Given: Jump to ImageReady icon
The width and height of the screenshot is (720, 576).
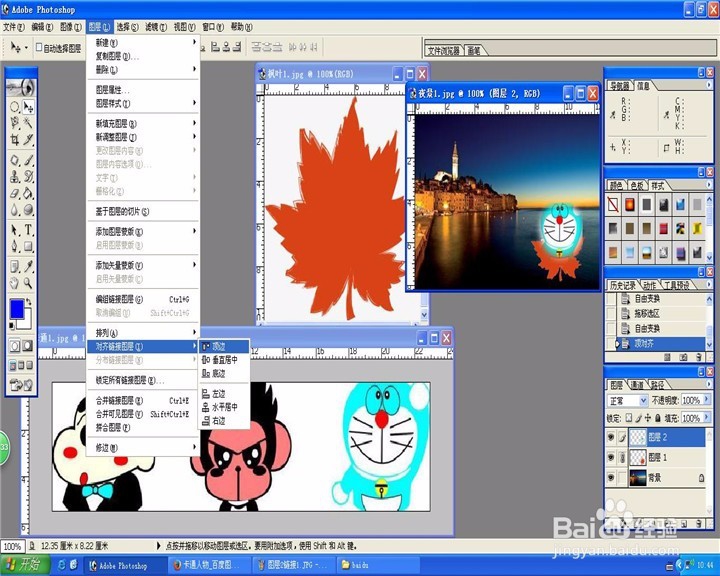Looking at the screenshot, I should [22, 385].
